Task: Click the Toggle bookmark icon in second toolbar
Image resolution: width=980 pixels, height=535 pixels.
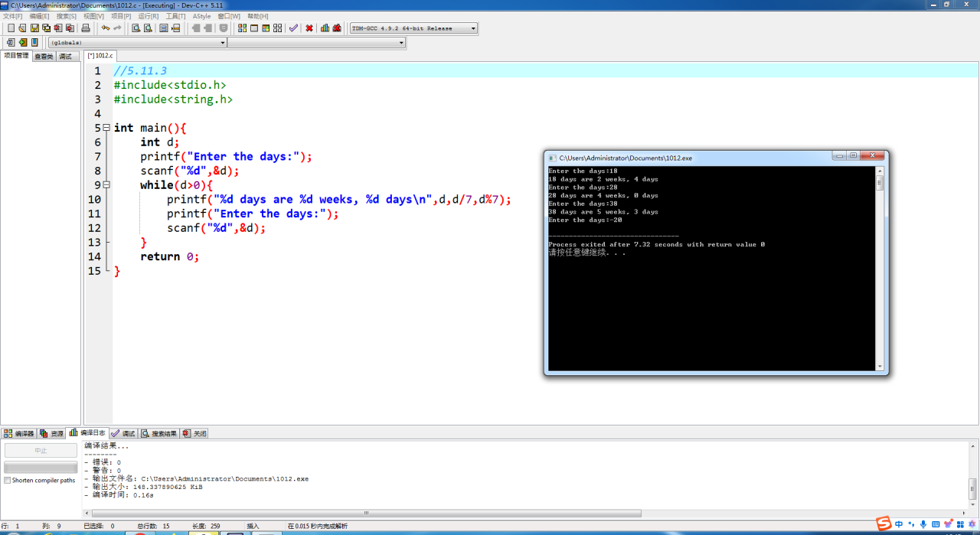Action: click(x=23, y=43)
